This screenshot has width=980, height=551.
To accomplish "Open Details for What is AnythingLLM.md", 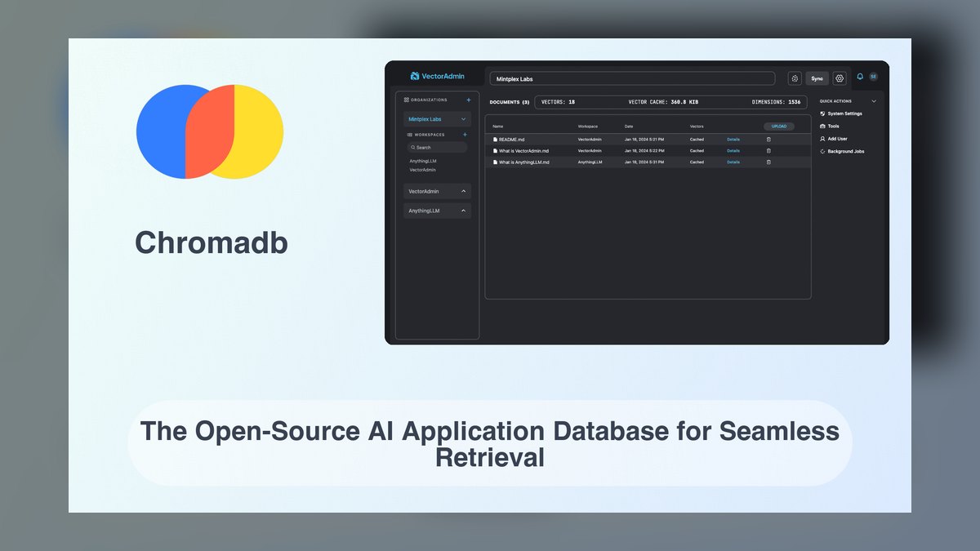I will pyautogui.click(x=733, y=162).
